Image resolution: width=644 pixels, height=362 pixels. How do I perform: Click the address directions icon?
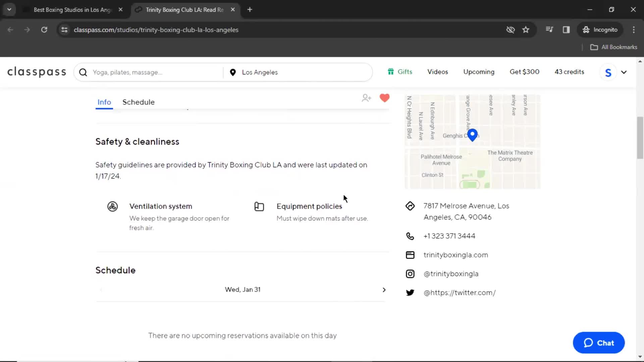[x=410, y=206]
